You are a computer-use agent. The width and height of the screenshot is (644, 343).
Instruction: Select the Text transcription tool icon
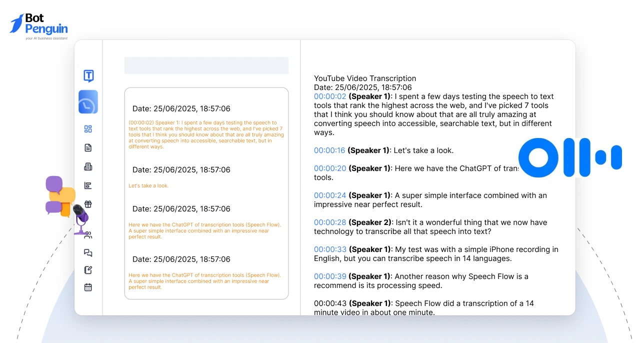tap(88, 76)
